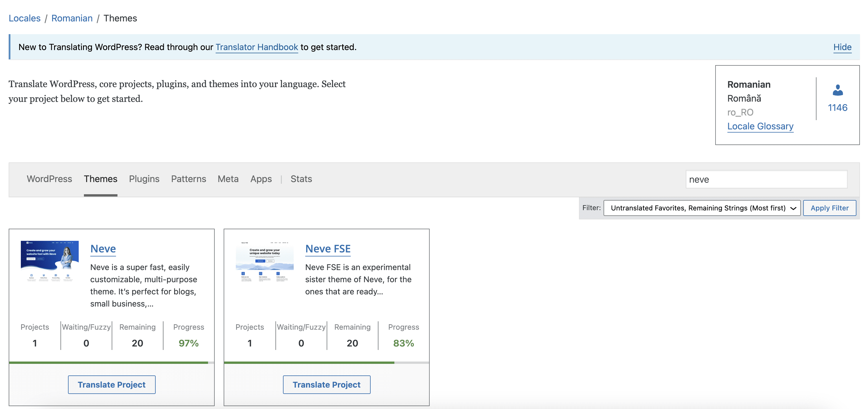Click the Apply Filter button
868x409 pixels.
pyautogui.click(x=829, y=208)
